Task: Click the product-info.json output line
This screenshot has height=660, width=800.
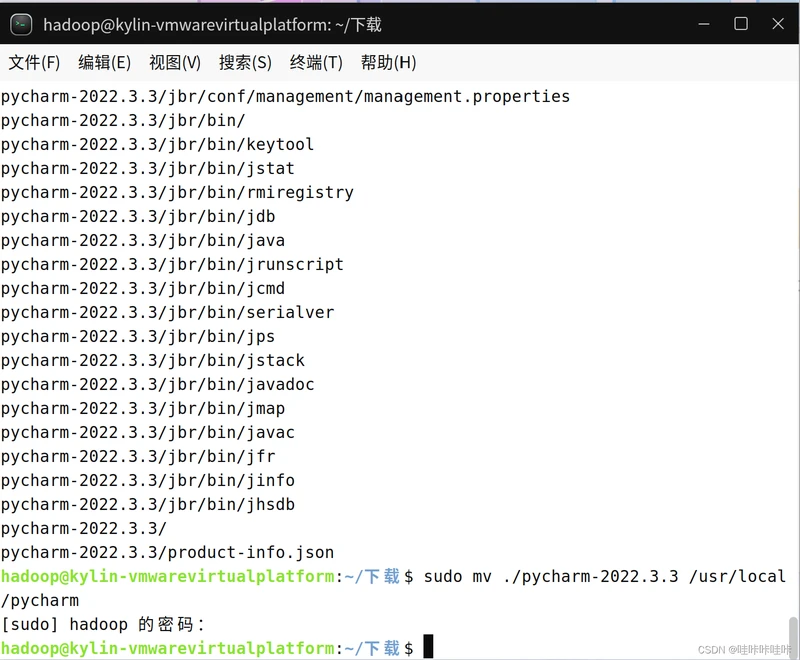Action: (167, 552)
